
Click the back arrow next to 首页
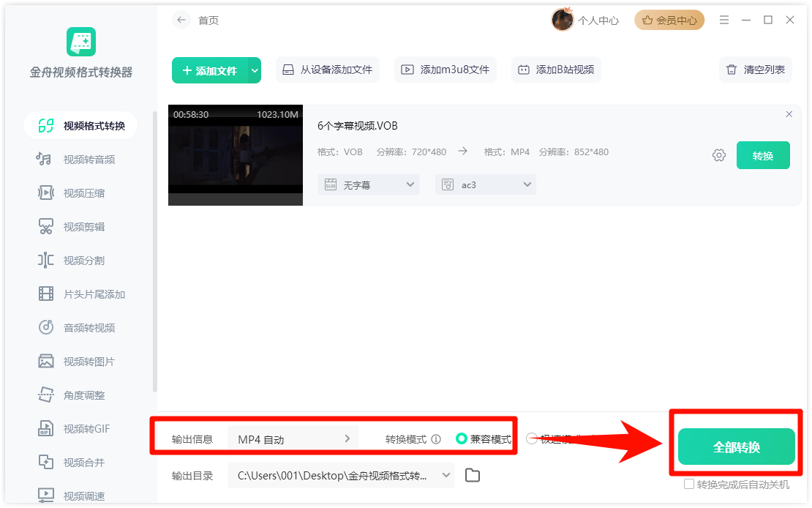pos(181,20)
